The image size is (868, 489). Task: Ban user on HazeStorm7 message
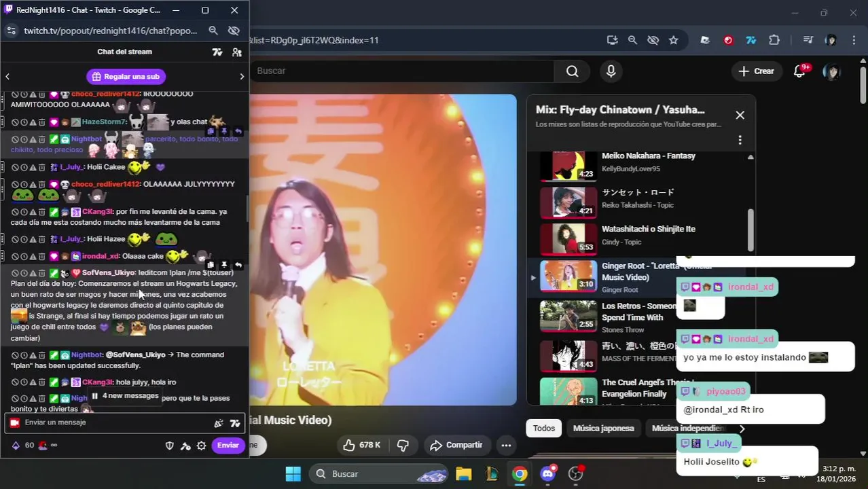[15, 122]
